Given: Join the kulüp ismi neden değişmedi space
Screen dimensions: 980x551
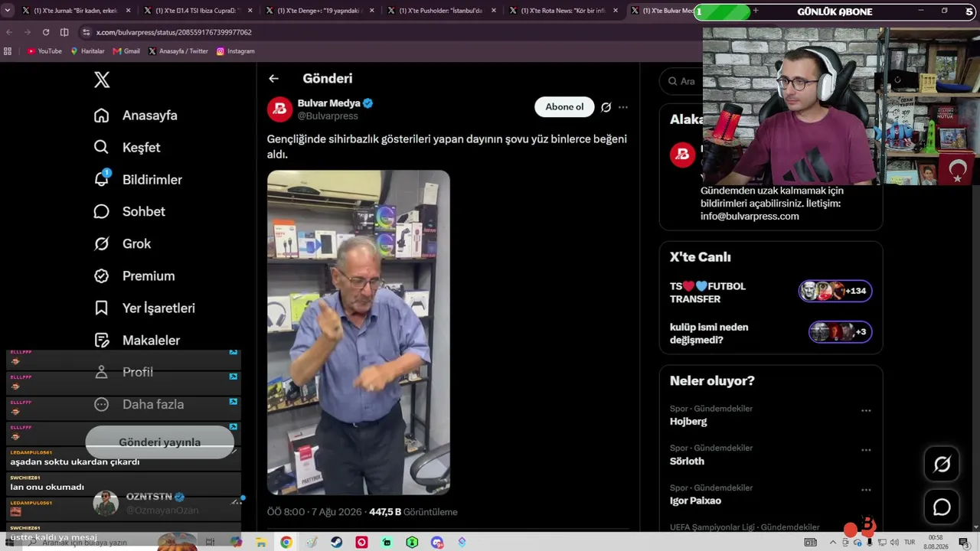Looking at the screenshot, I should click(771, 333).
